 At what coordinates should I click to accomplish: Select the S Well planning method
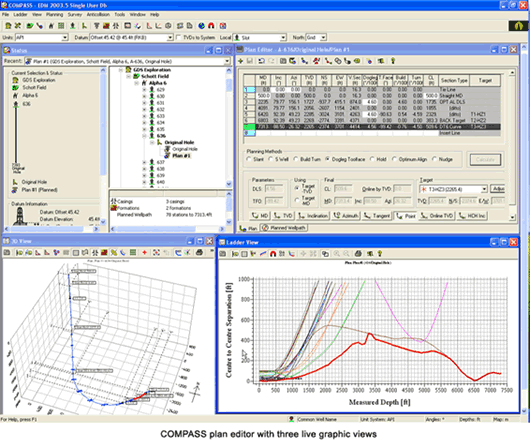(x=270, y=159)
